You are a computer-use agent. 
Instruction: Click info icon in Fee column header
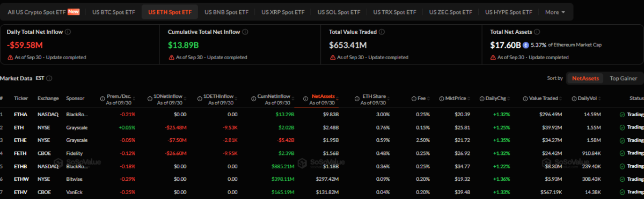(414, 99)
